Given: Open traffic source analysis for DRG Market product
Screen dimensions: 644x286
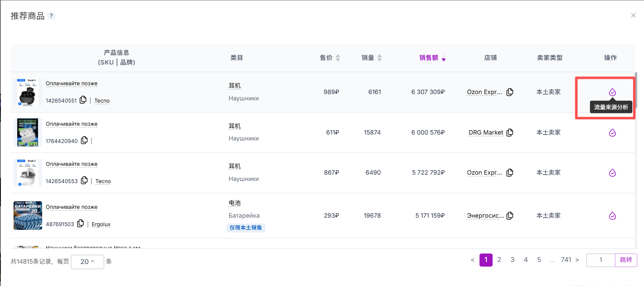Looking at the screenshot, I should [612, 132].
